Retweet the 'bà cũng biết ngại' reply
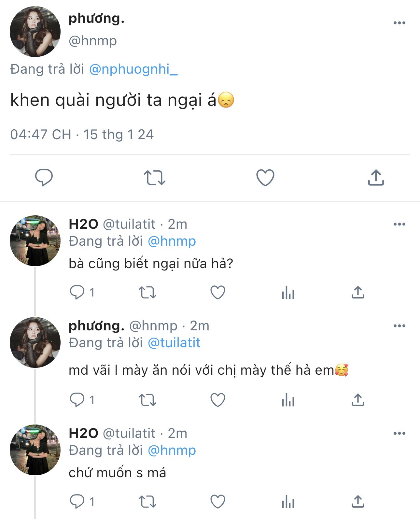This screenshot has width=420, height=519. click(x=147, y=292)
